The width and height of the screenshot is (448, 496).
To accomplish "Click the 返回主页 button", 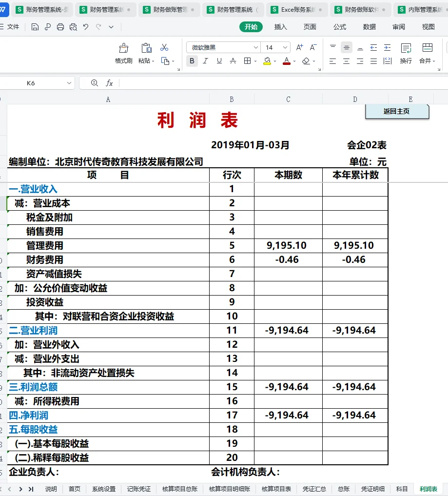I will click(397, 112).
